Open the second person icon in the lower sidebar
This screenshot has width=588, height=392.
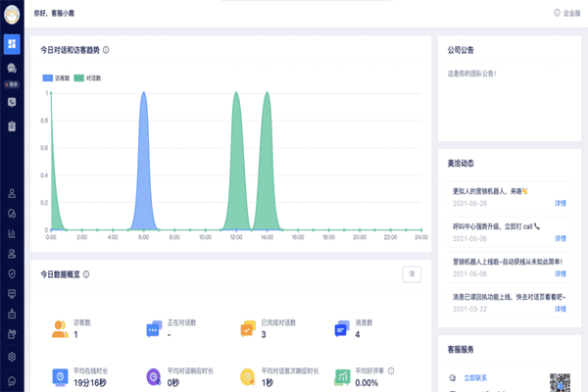pos(12,254)
